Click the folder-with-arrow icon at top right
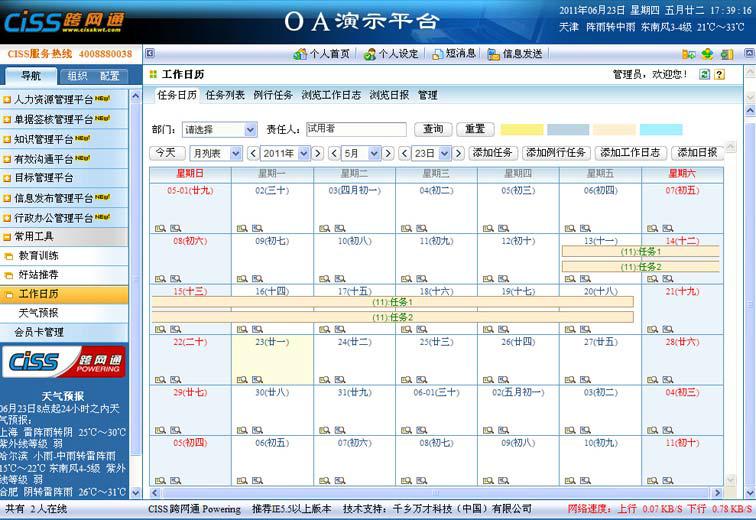The height and width of the screenshot is (520, 756). [688, 54]
